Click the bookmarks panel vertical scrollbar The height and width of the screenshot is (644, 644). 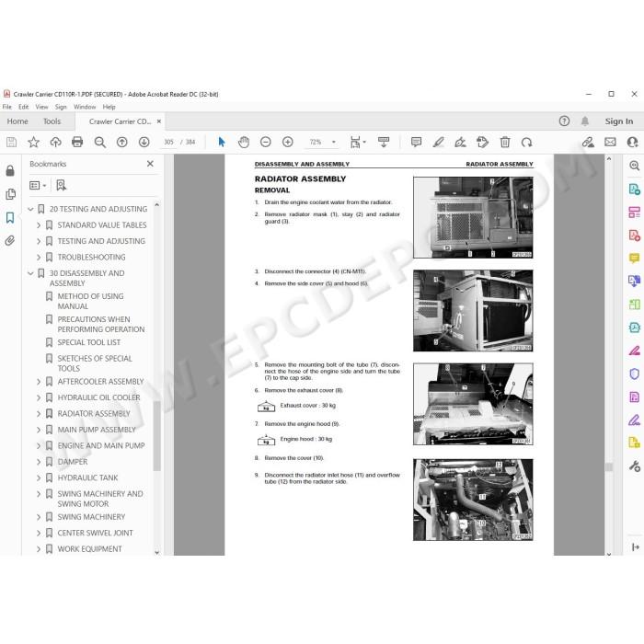(156, 435)
